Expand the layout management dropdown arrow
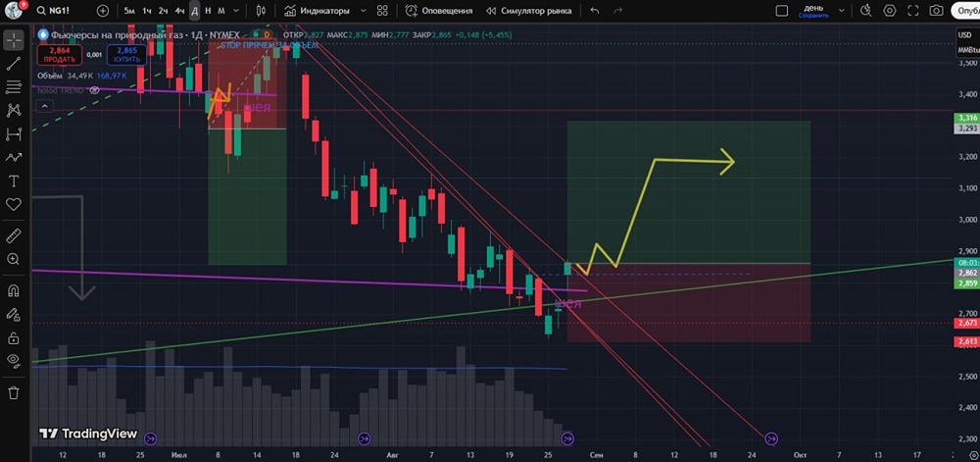This screenshot has width=980, height=462. coord(842,11)
